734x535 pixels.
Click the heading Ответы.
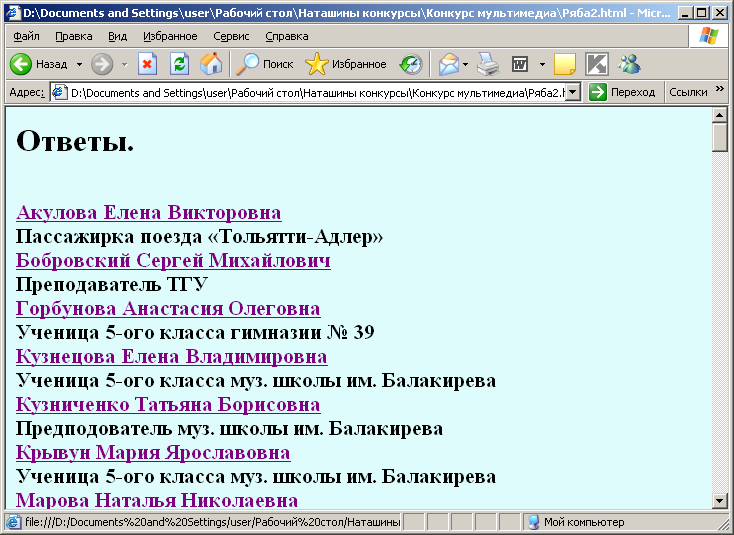[x=75, y=140]
